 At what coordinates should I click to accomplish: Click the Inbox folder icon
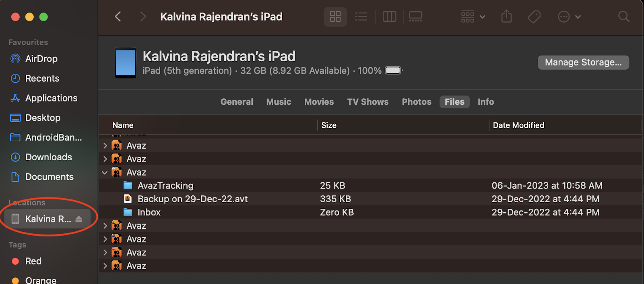(x=128, y=212)
